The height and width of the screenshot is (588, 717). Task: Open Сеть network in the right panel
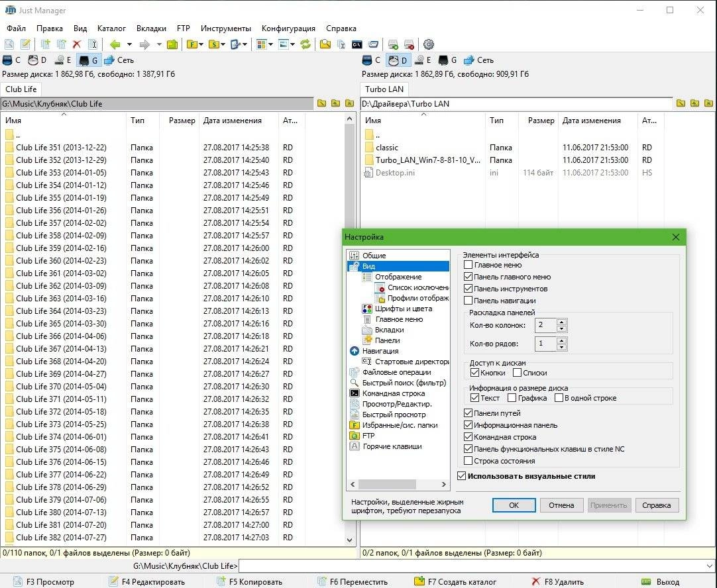[478, 60]
